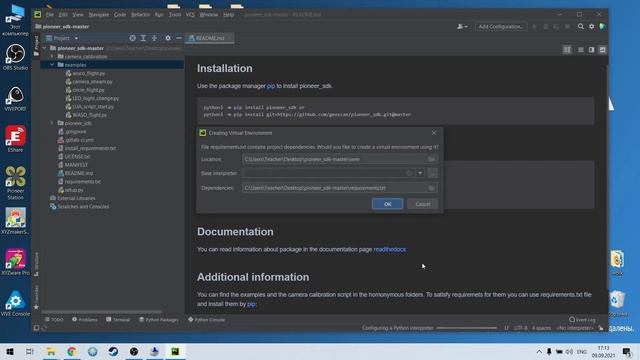
Task: Collapse the examples folder
Action: pyautogui.click(x=52, y=65)
